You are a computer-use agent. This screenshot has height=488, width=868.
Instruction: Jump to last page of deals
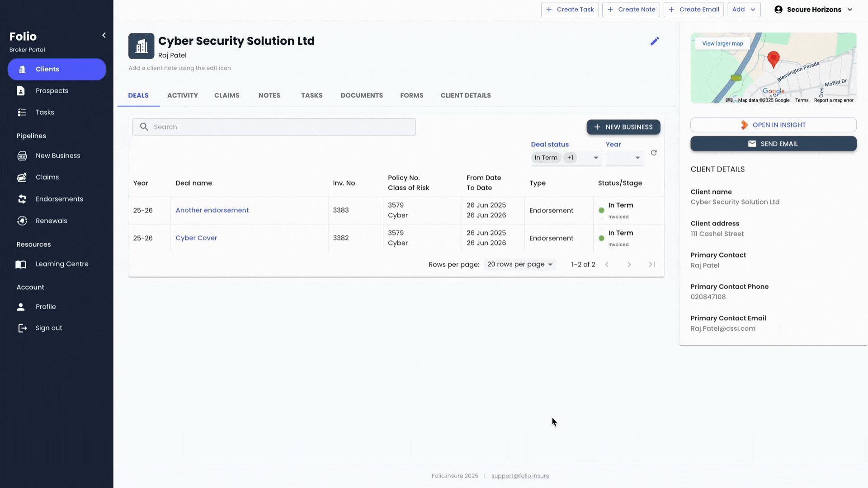[651, 265]
